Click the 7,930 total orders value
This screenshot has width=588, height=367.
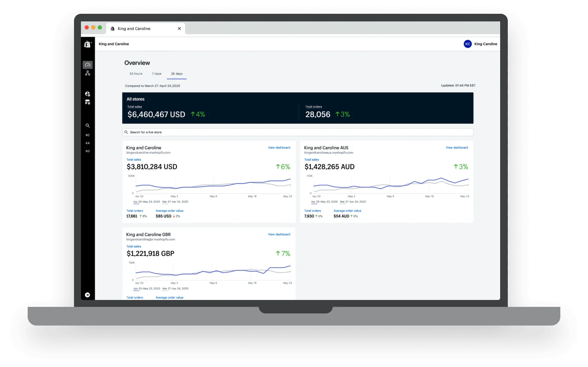(x=309, y=216)
